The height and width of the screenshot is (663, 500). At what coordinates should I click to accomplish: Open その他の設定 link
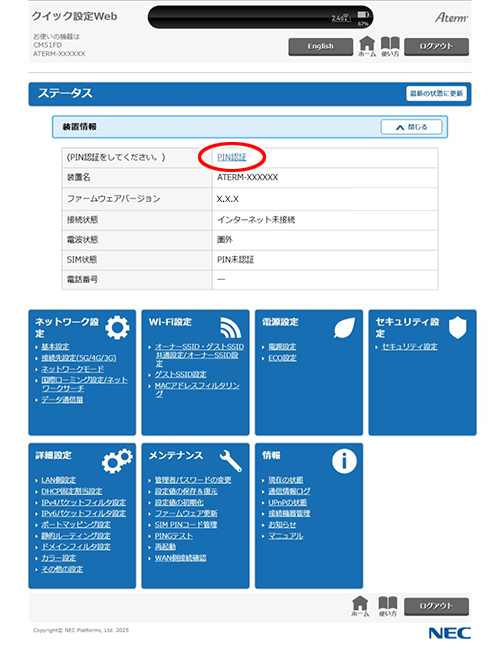tap(62, 569)
